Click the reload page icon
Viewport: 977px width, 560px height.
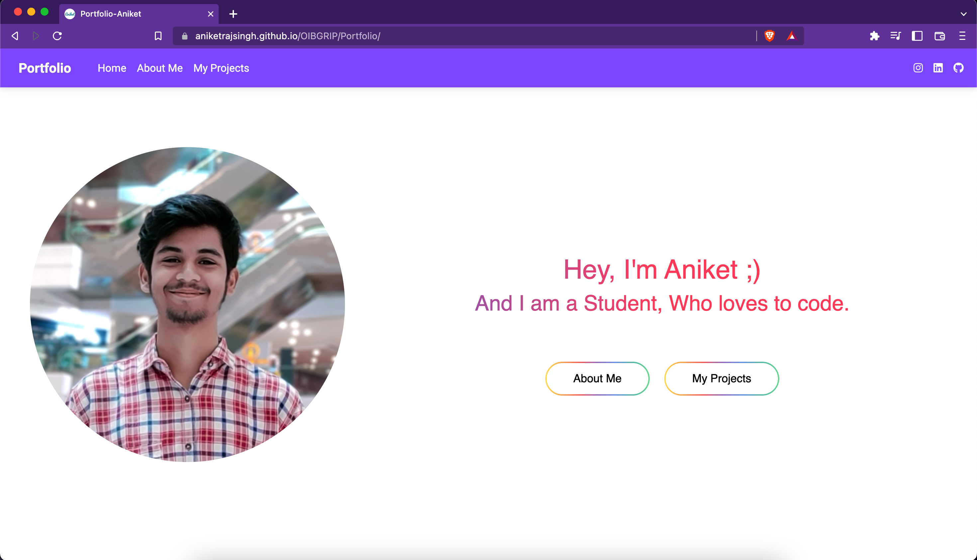point(57,36)
